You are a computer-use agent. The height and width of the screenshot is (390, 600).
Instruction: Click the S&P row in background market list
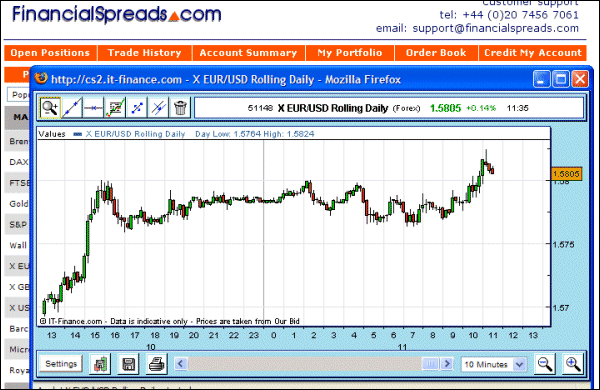pyautogui.click(x=17, y=225)
